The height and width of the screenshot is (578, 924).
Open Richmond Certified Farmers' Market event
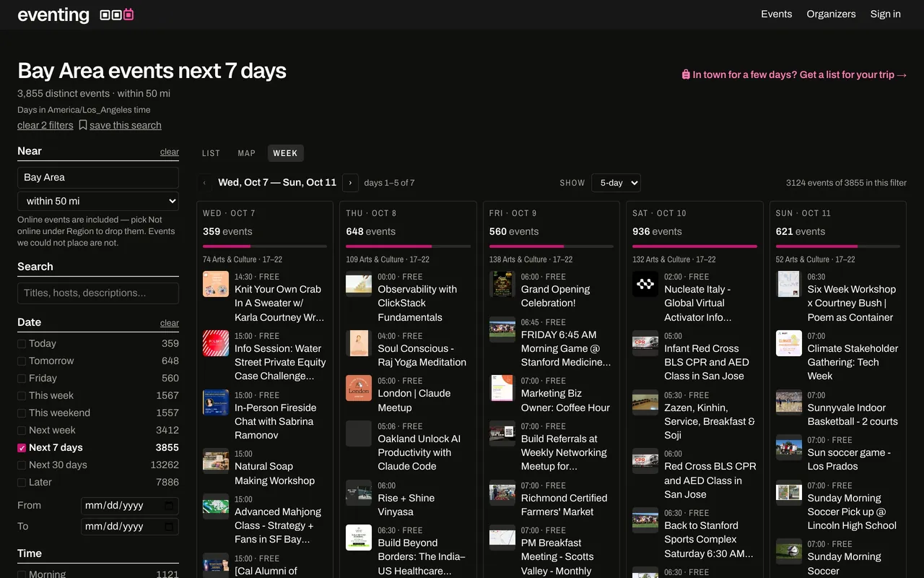pos(552,498)
